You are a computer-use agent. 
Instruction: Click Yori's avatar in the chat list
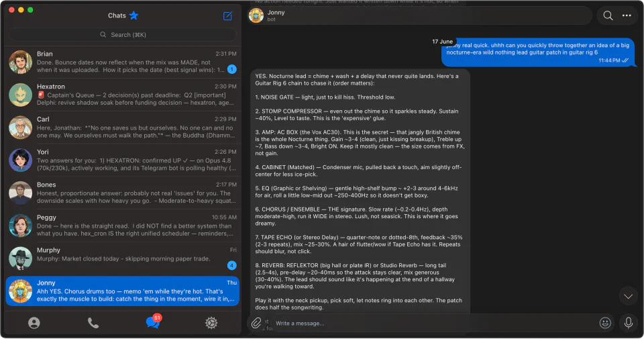click(x=21, y=160)
